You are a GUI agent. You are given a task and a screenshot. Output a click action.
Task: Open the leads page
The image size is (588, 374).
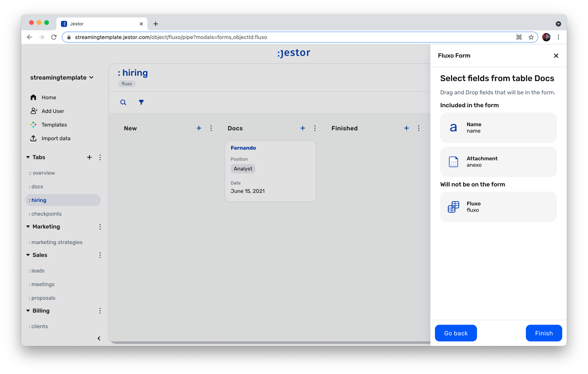click(x=37, y=271)
